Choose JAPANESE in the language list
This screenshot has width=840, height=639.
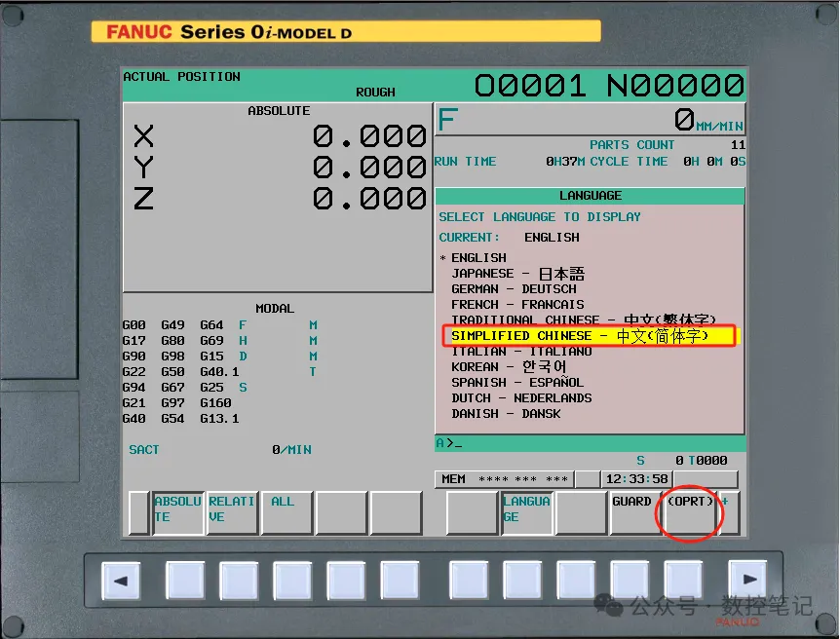coord(517,274)
